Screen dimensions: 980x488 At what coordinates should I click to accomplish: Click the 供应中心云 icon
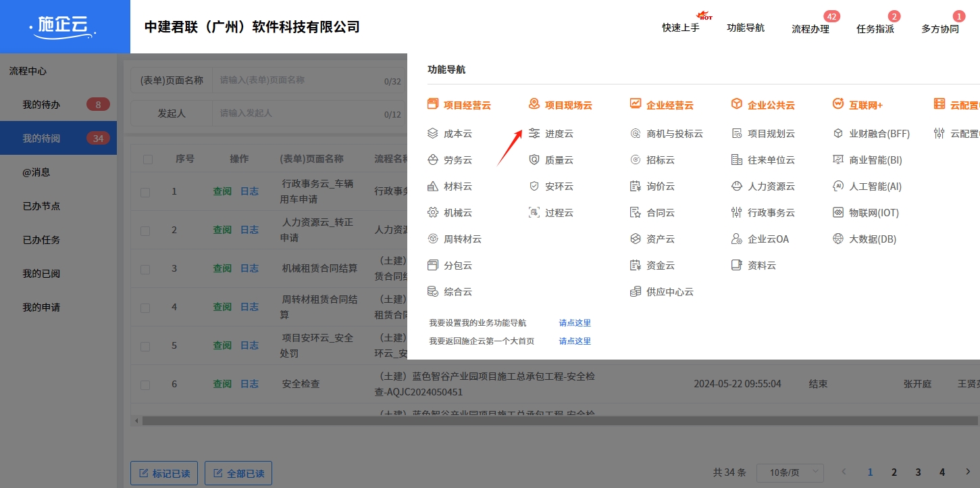pyautogui.click(x=635, y=292)
